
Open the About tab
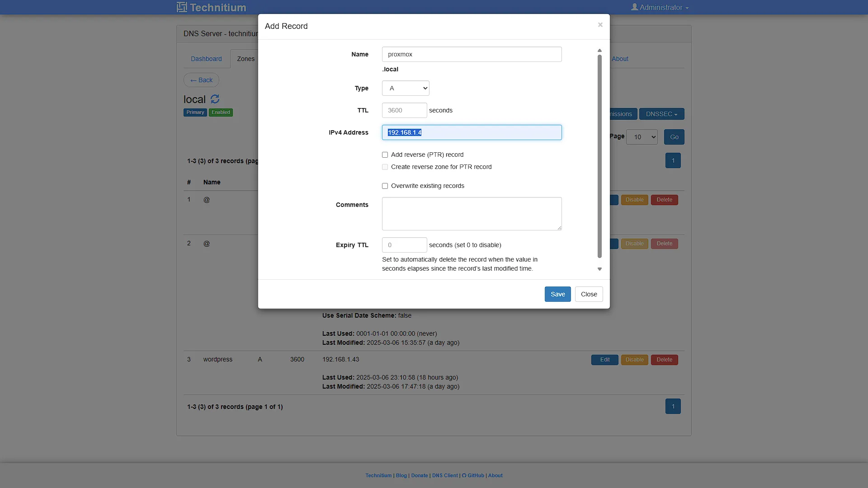click(620, 59)
